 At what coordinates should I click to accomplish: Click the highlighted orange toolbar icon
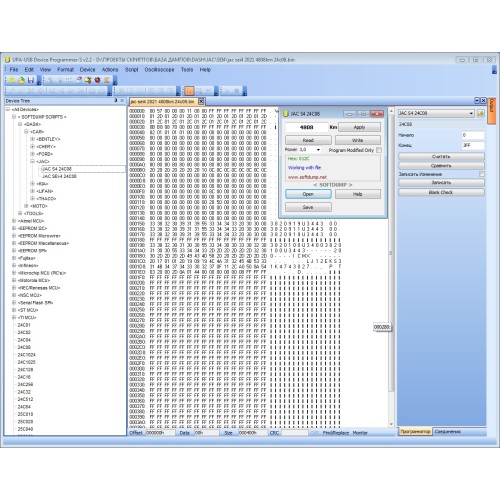pos(189,90)
